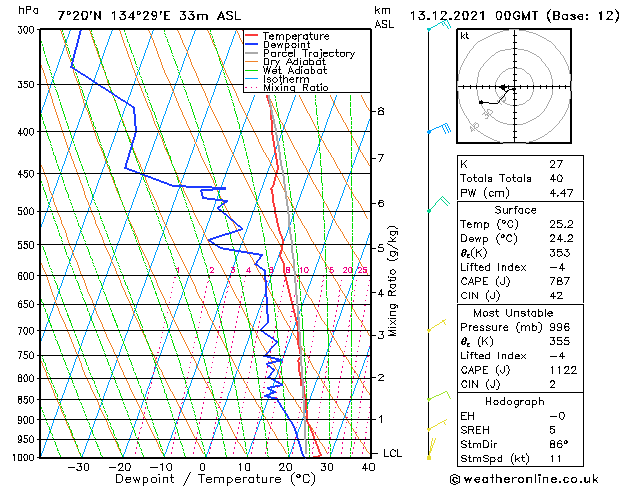Click the 1000 hPa pressure axis label

(x=24, y=458)
